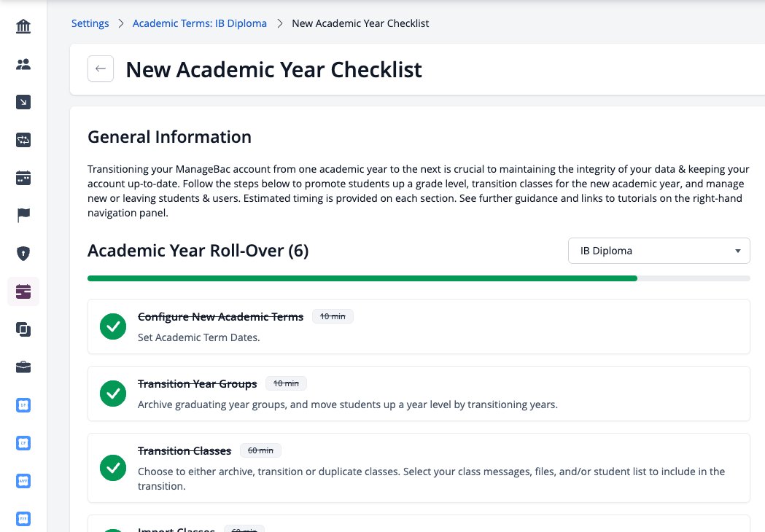Toggle the Transition Classes checkmark

[113, 468]
